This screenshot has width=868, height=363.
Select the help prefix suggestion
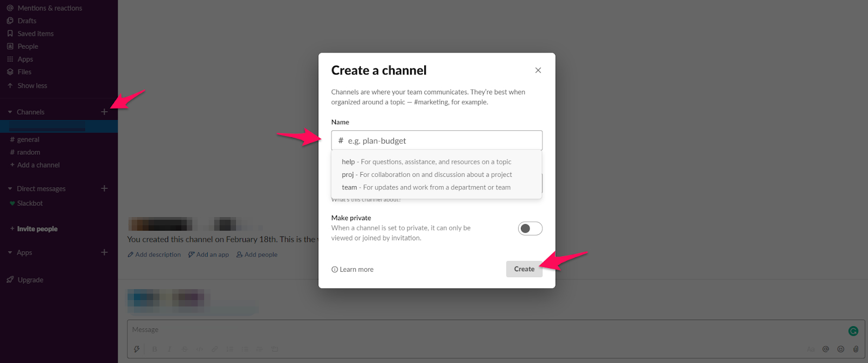437,162
